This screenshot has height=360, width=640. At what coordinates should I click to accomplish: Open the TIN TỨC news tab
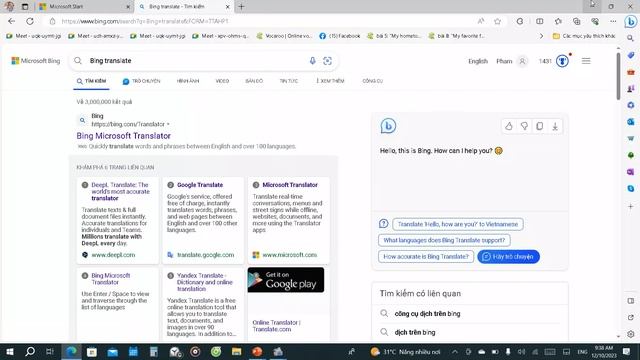tap(289, 81)
